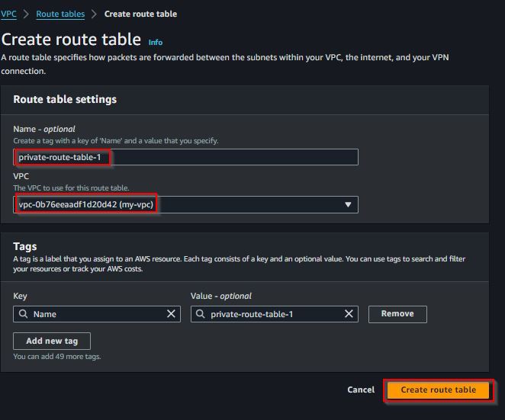The width and height of the screenshot is (505, 420).
Task: Open the Info link beside the title
Action: (155, 43)
